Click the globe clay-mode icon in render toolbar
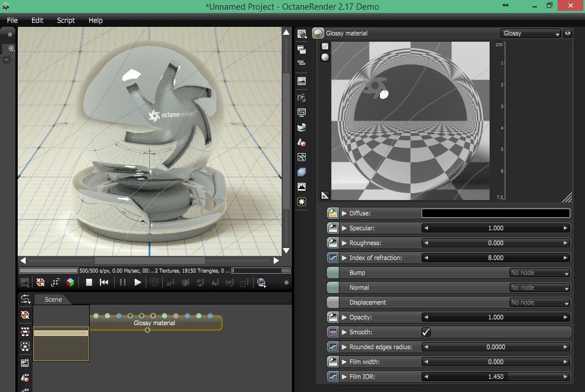 (x=261, y=283)
